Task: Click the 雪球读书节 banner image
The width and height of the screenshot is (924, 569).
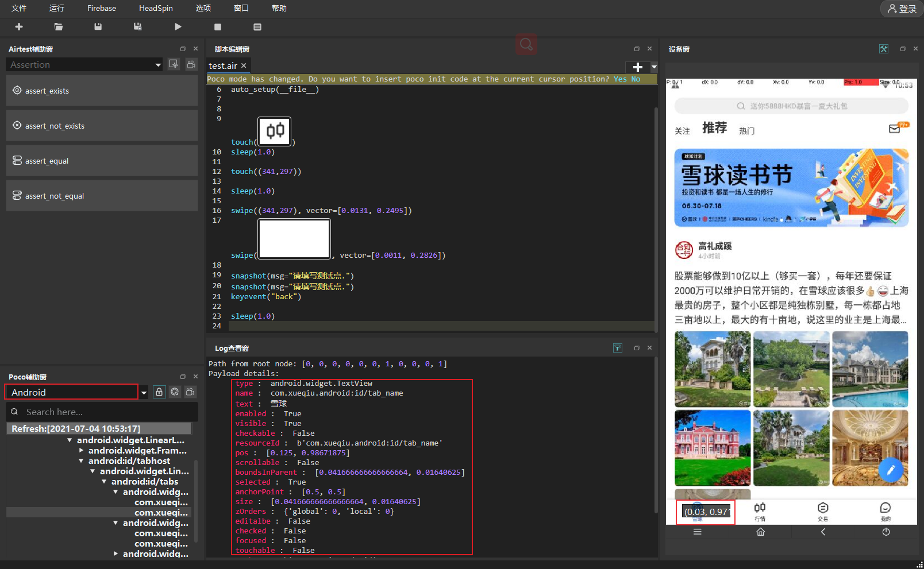Action: (791, 188)
